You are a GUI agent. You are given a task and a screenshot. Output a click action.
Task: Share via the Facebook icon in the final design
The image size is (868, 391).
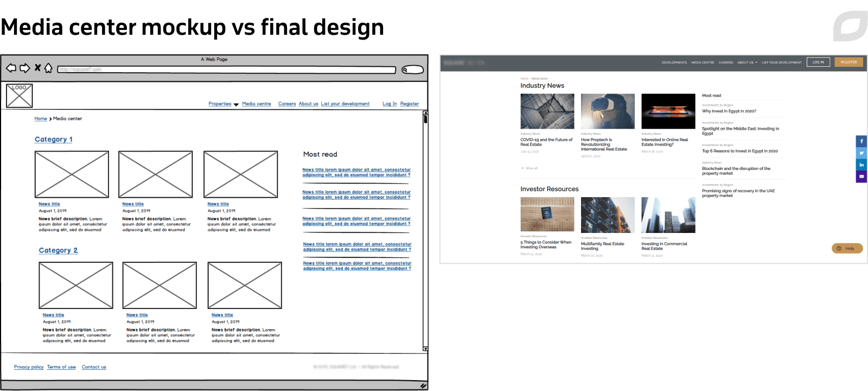pyautogui.click(x=861, y=141)
